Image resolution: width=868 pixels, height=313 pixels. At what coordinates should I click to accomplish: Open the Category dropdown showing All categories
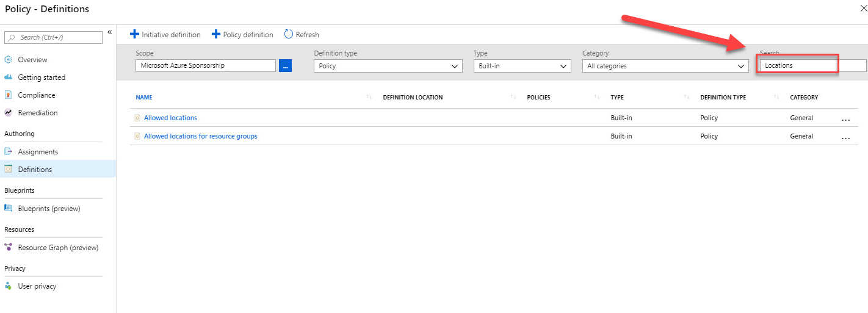(x=665, y=66)
